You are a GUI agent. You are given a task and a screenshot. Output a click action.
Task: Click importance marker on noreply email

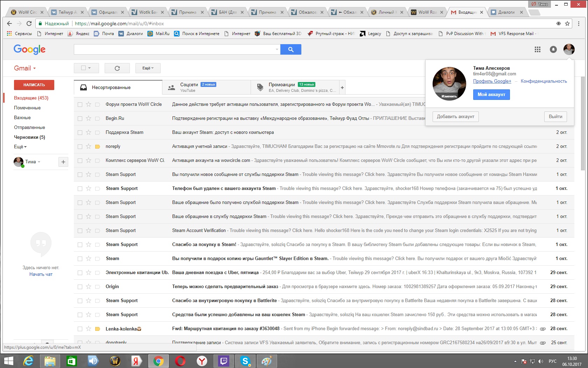[x=98, y=146]
